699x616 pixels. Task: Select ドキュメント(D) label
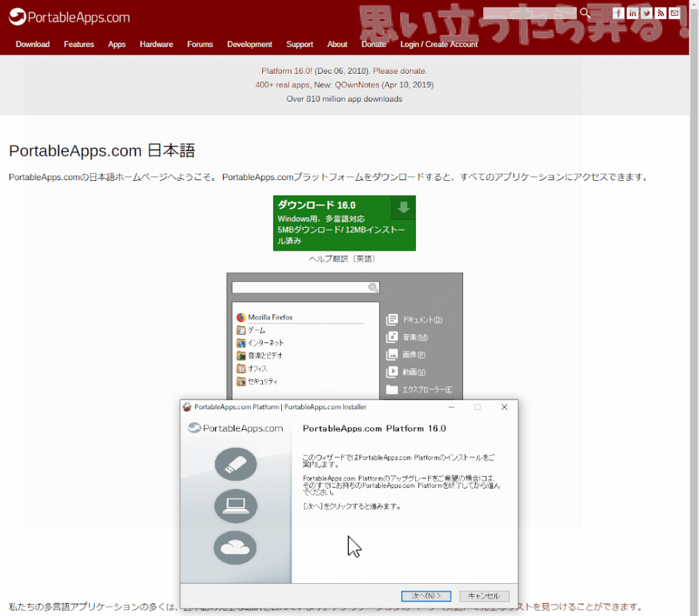pyautogui.click(x=422, y=319)
